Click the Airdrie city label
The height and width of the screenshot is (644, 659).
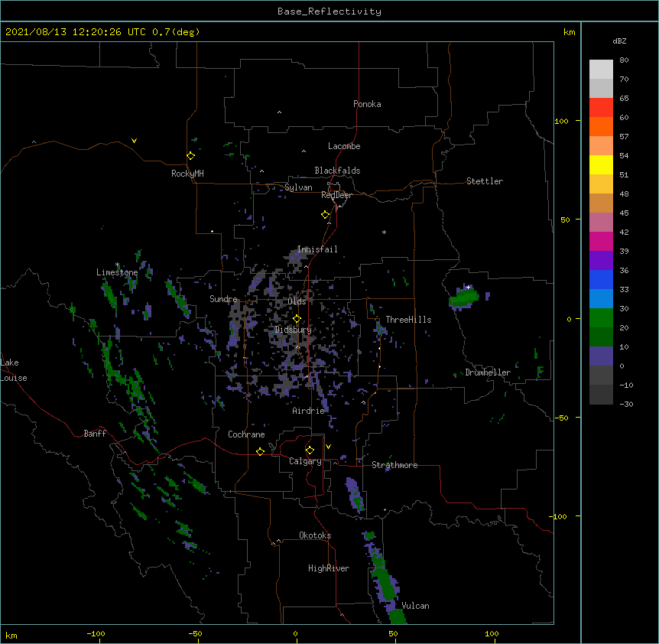pyautogui.click(x=308, y=411)
